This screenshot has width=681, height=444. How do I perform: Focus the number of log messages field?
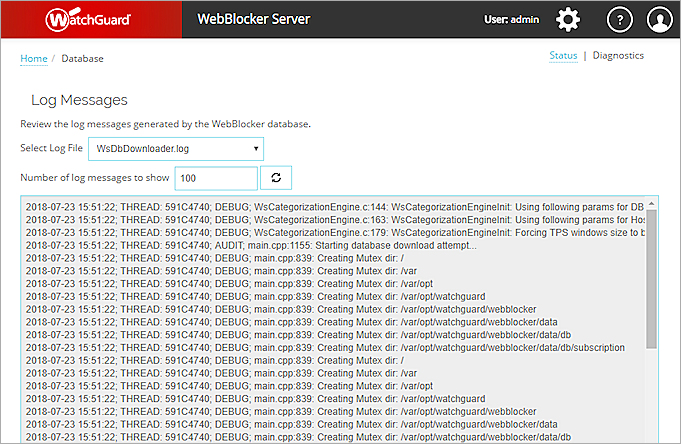(x=216, y=178)
